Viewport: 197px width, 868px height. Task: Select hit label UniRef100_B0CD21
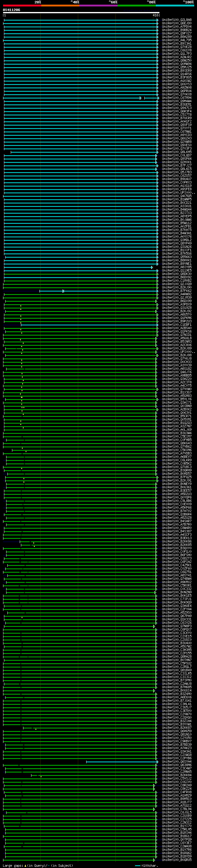pyautogui.click(x=176, y=203)
